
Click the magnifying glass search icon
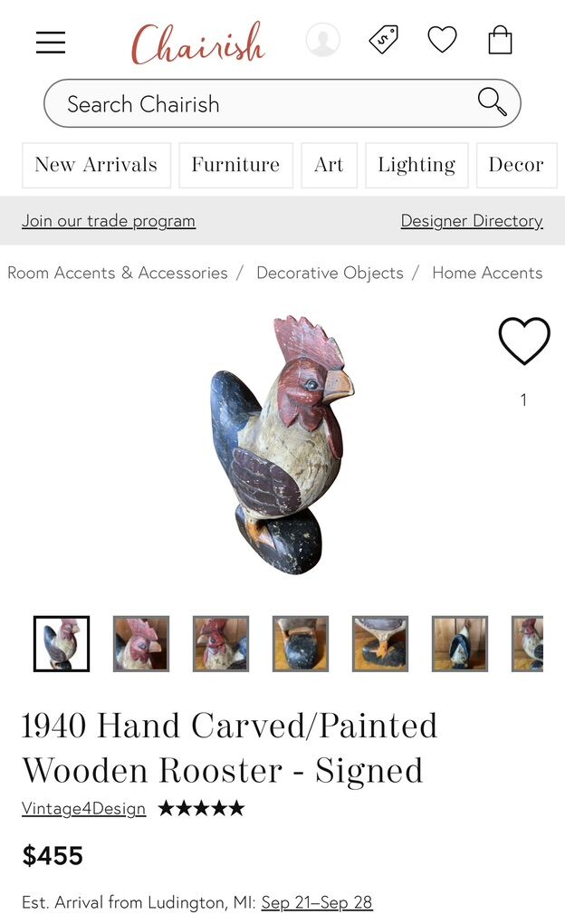pos(492,102)
